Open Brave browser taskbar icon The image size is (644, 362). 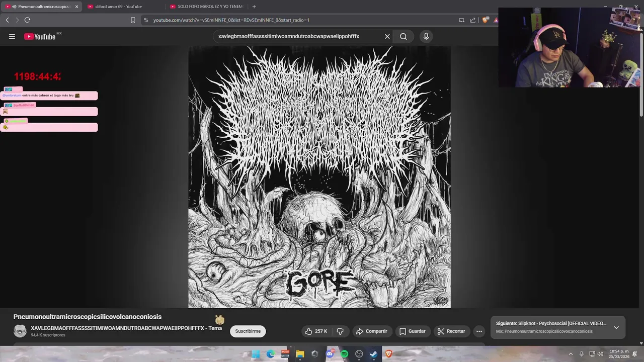388,354
